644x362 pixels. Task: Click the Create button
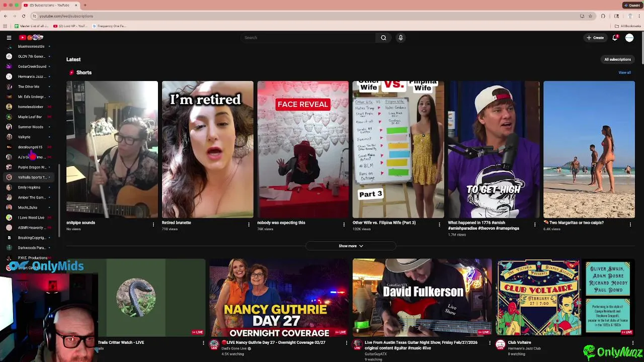click(595, 38)
